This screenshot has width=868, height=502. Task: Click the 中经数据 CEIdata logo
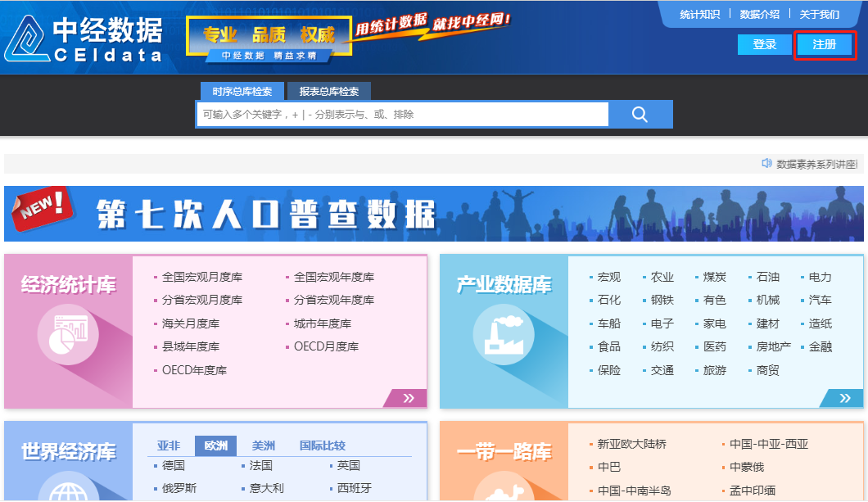click(x=84, y=39)
